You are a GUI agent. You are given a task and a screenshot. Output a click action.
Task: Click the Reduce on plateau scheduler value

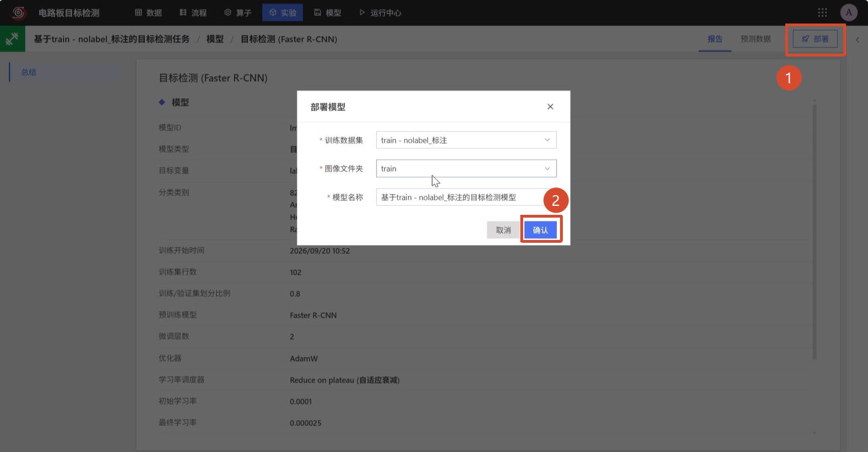pos(345,380)
